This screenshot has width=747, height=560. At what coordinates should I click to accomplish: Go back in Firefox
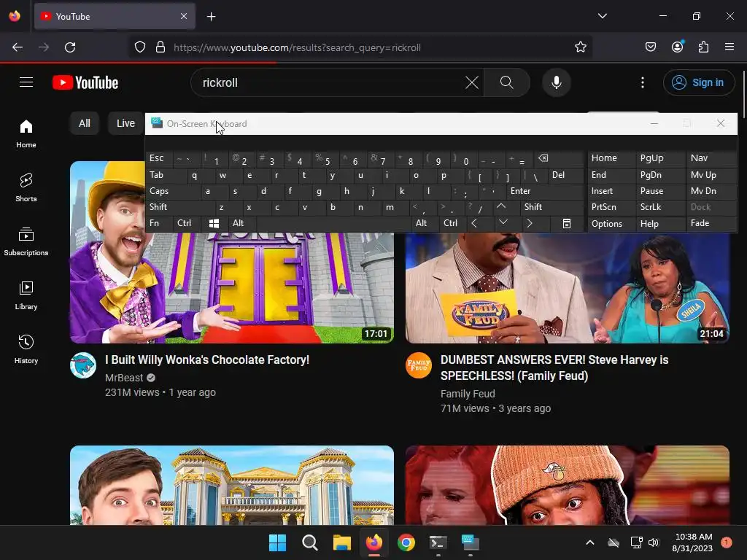coord(18,47)
